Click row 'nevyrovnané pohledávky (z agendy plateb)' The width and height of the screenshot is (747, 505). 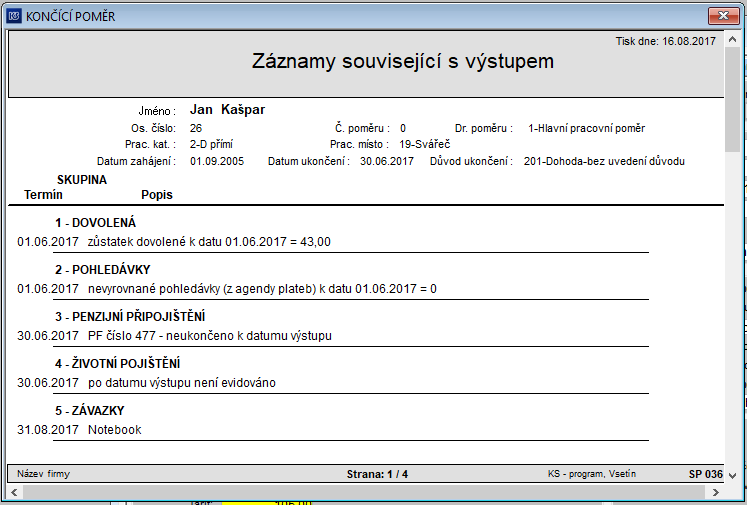tap(203, 289)
